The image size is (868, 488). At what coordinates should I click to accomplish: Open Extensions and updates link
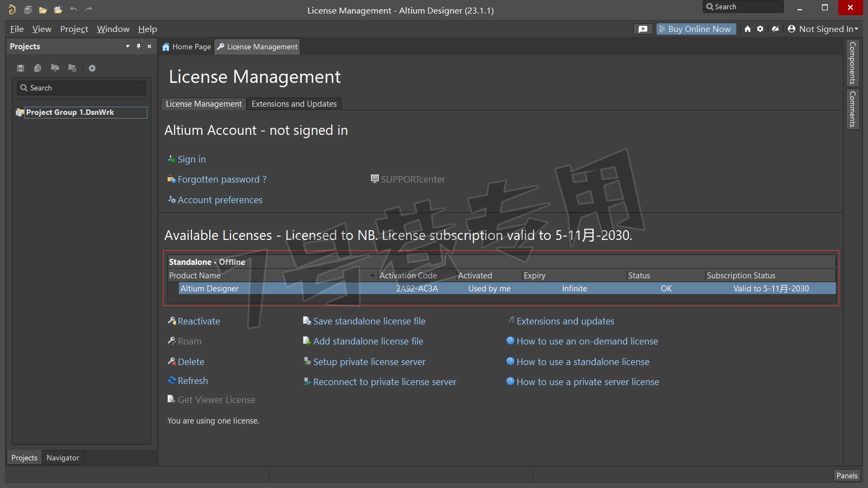[565, 321]
